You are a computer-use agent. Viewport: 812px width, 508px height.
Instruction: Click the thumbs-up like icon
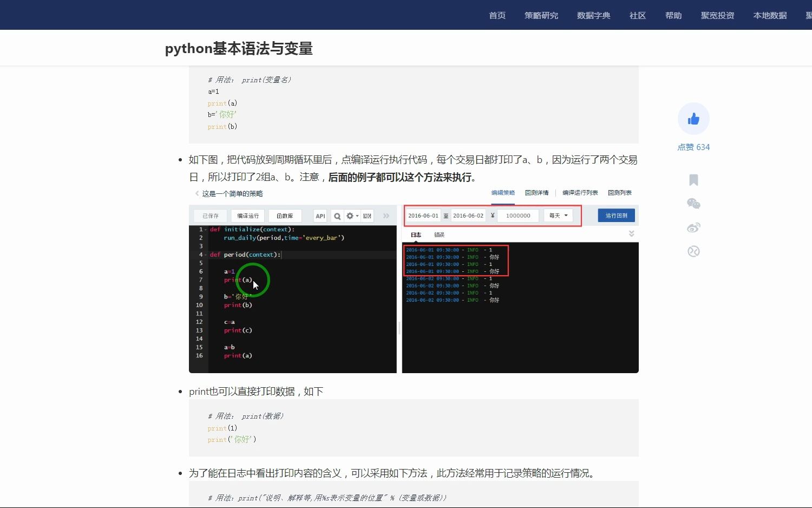pos(693,119)
